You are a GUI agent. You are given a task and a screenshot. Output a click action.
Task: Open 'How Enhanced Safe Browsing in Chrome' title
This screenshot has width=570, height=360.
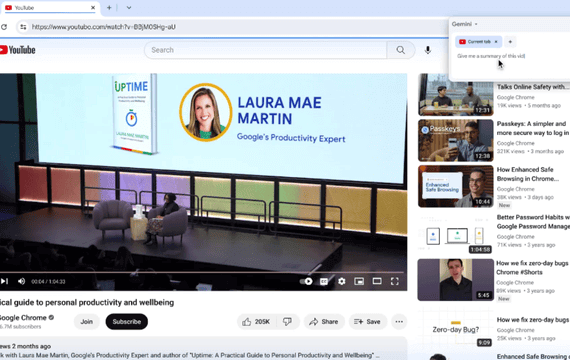tap(527, 174)
